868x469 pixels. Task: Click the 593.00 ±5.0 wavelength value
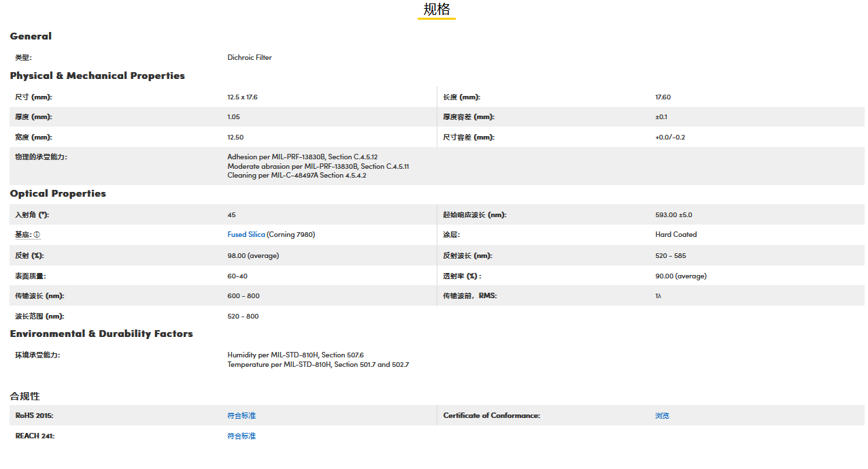point(673,215)
